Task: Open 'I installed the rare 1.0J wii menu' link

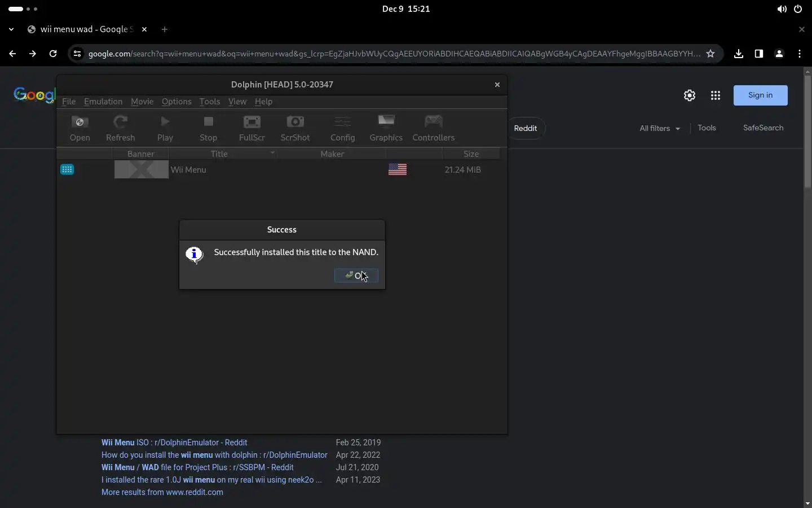Action: [211, 480]
